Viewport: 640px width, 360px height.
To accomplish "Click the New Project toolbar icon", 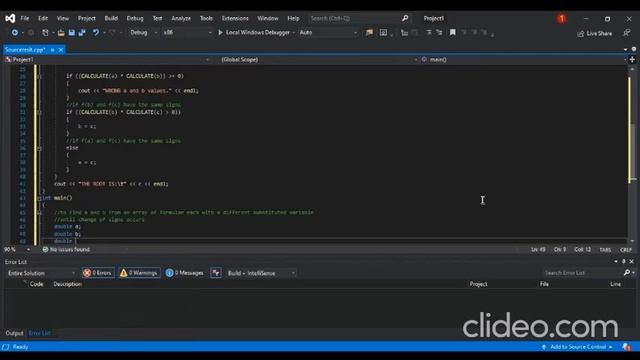I will coord(45,32).
